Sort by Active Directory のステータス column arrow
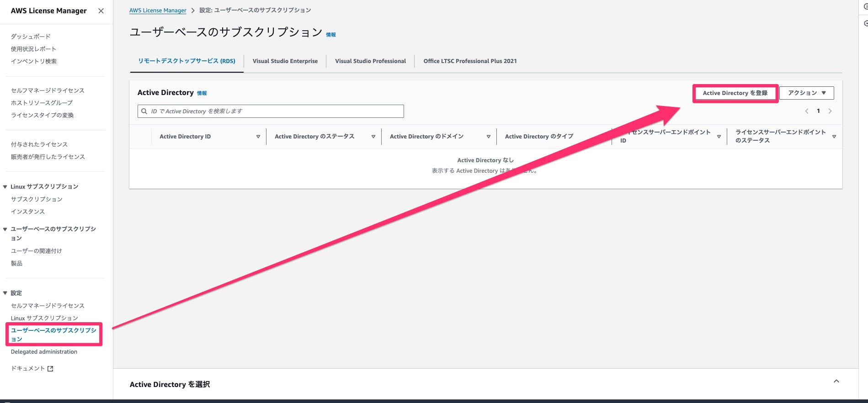868x403 pixels. (x=373, y=137)
